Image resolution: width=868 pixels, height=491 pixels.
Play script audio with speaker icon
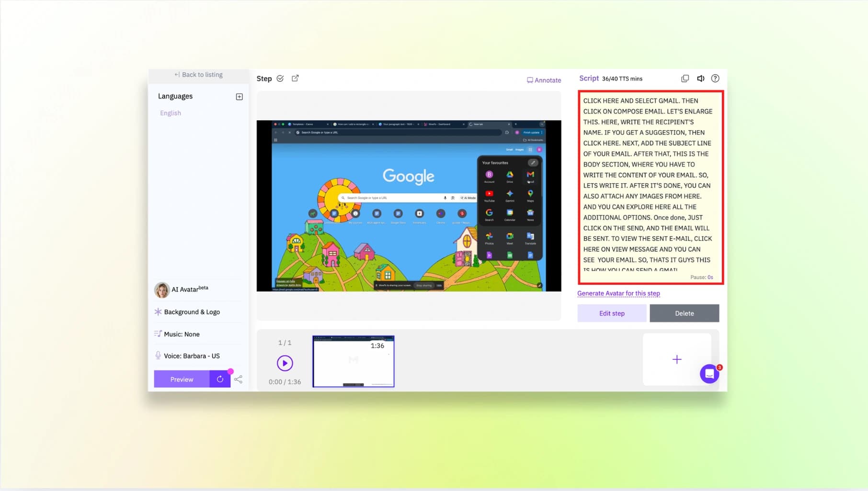[x=700, y=78]
